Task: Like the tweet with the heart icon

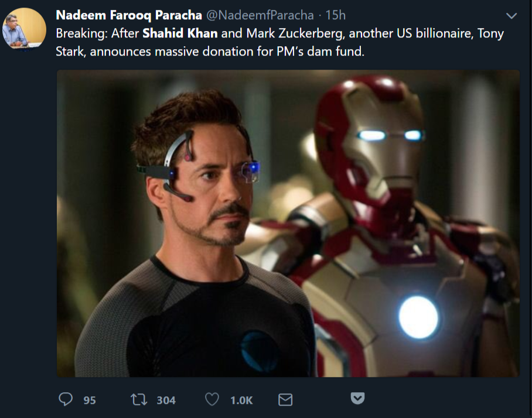Action: [x=212, y=399]
